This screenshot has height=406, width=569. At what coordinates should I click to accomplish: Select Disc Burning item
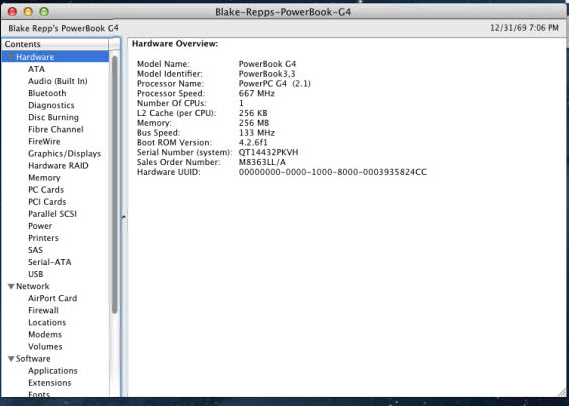(x=53, y=117)
